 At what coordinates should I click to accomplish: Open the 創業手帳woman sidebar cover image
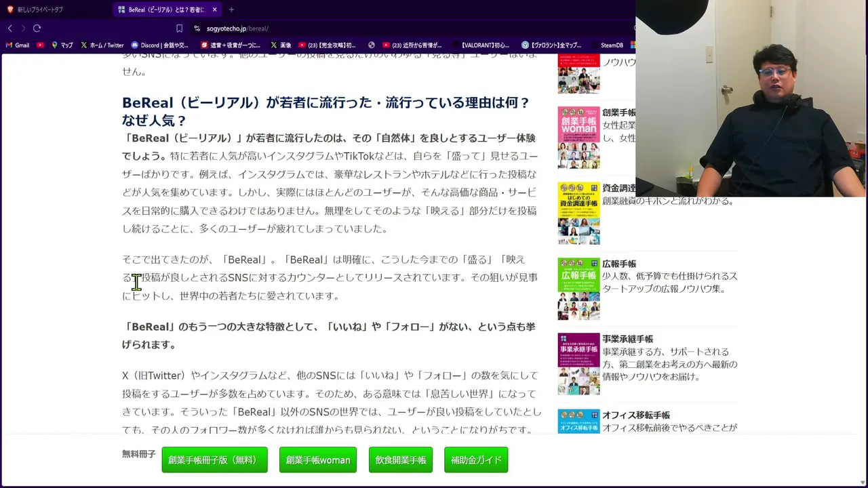tap(578, 138)
